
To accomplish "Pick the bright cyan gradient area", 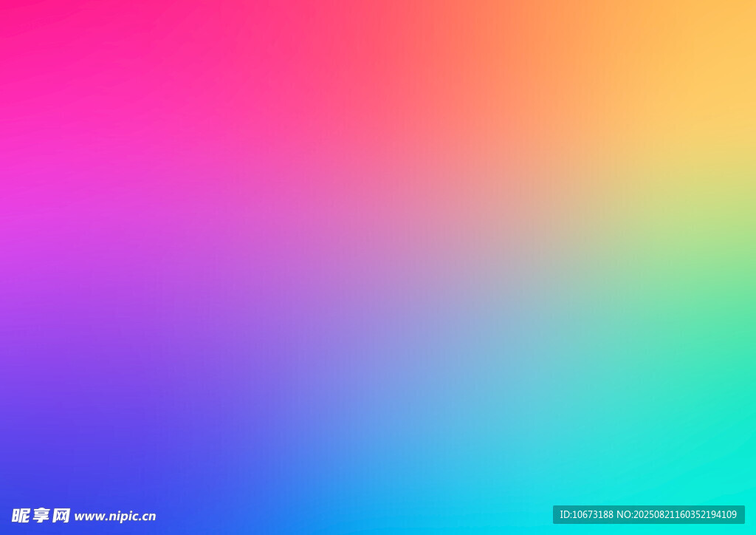I will 664,458.
